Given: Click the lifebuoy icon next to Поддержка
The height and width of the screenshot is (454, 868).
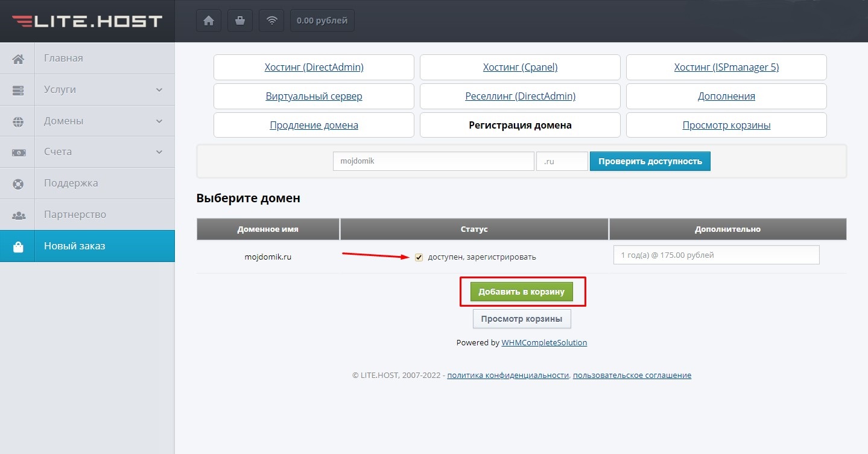Looking at the screenshot, I should pos(18,184).
